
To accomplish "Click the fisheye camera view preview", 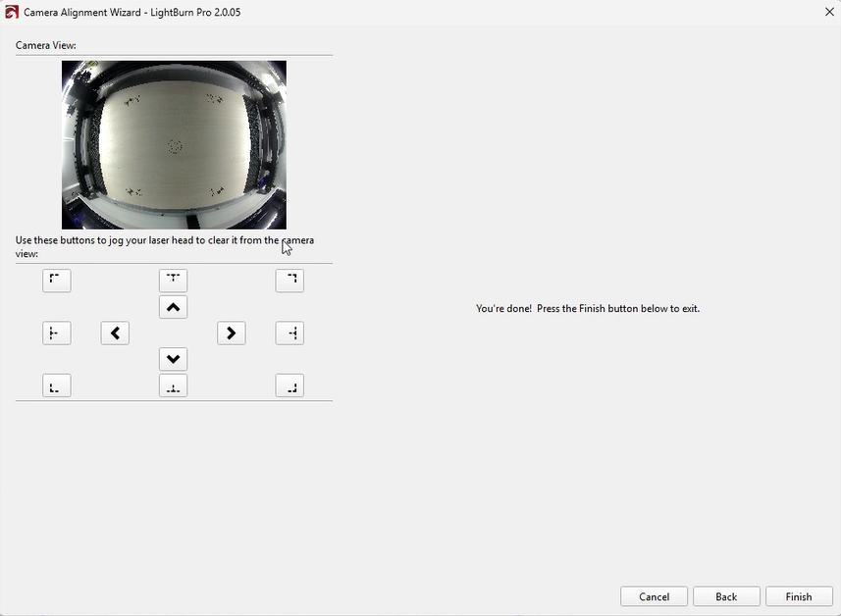I will pyautogui.click(x=174, y=145).
